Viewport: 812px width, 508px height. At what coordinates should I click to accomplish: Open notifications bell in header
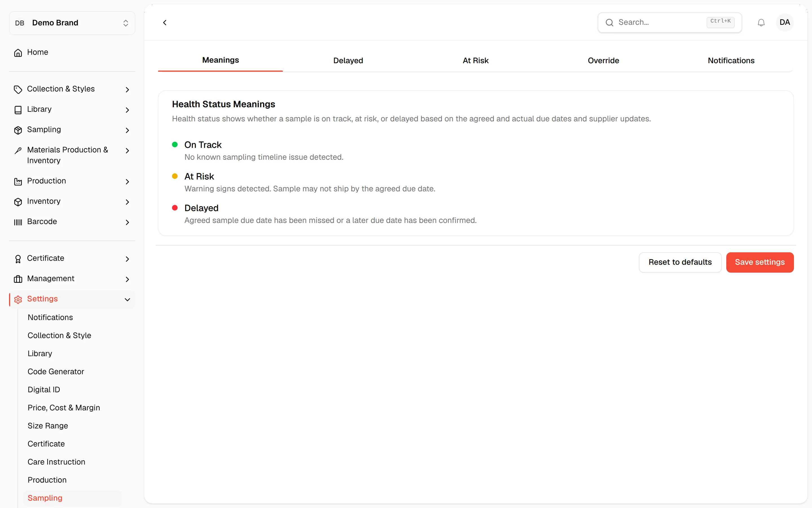pos(761,23)
